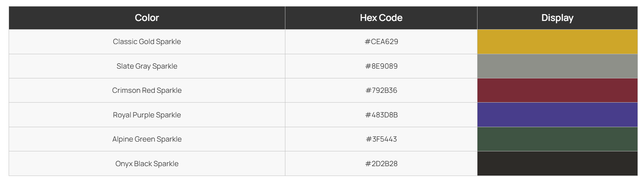644x177 pixels.
Task: Click the Classic Gold Sparkle color swatch
Action: [x=557, y=42]
